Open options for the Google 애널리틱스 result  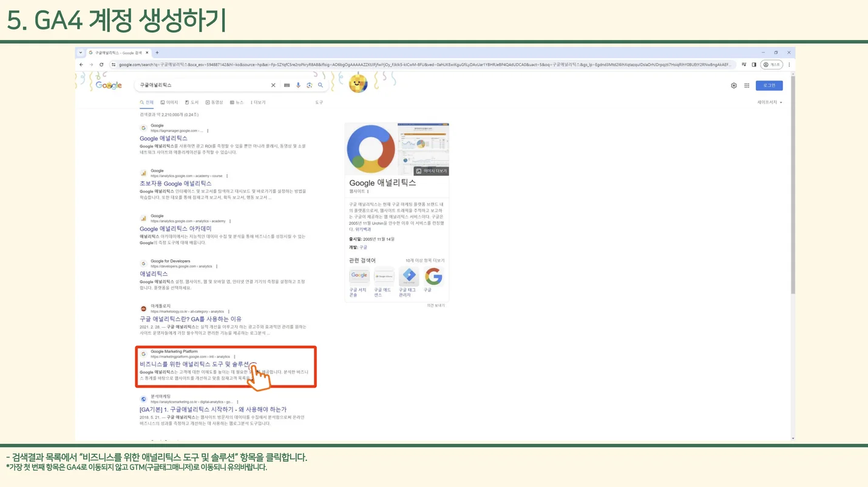coord(208,131)
